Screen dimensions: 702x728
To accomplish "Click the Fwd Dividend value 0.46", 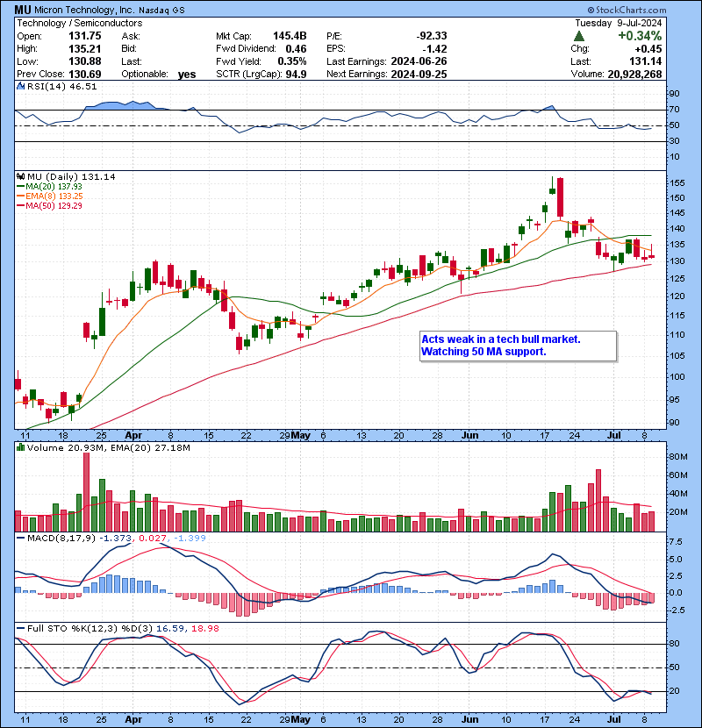I will (x=296, y=49).
